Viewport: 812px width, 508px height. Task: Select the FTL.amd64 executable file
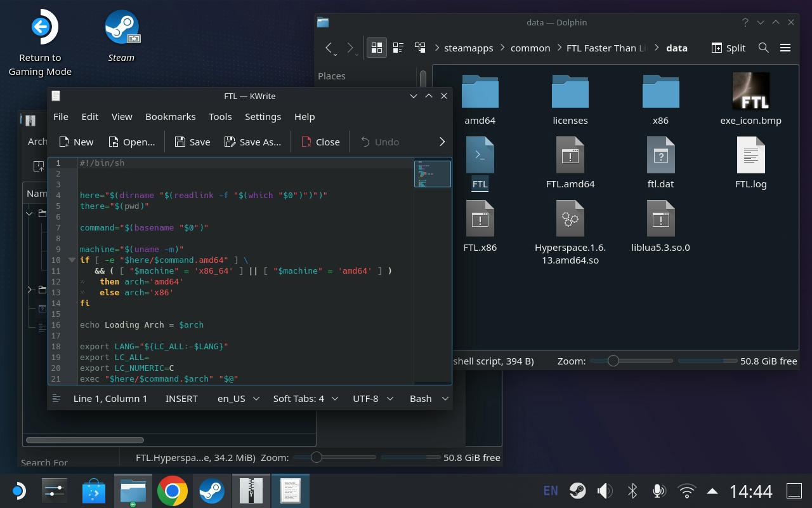pyautogui.click(x=570, y=163)
